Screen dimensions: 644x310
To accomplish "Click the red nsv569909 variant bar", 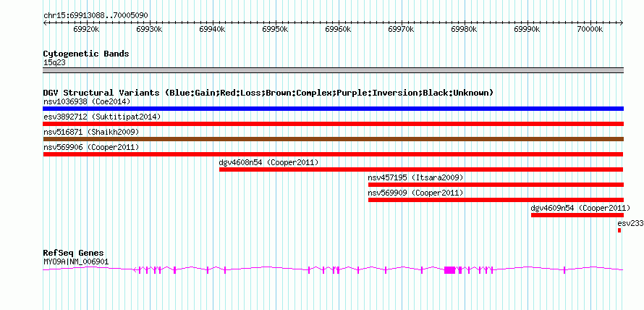I will 496,200.
